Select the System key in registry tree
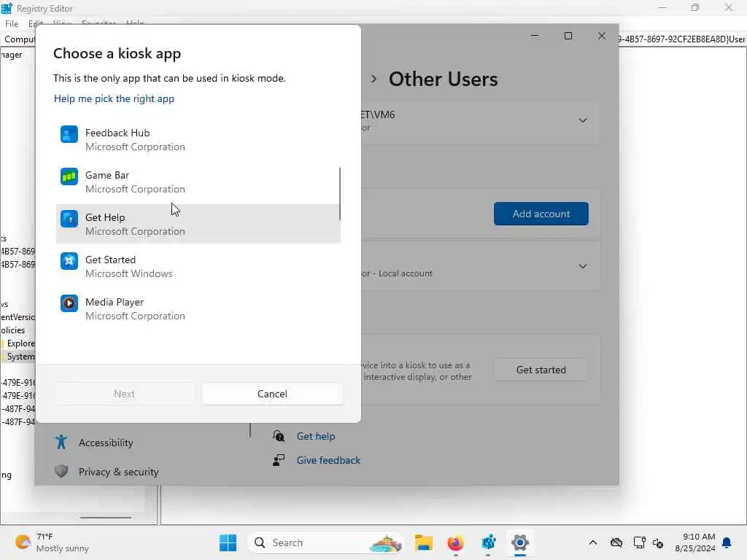 20,356
